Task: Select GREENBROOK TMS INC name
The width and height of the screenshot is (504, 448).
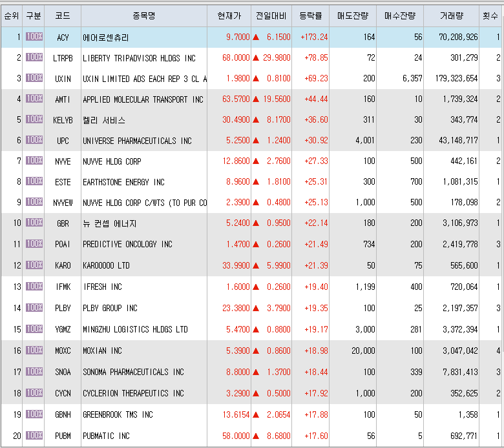Action: click(118, 414)
